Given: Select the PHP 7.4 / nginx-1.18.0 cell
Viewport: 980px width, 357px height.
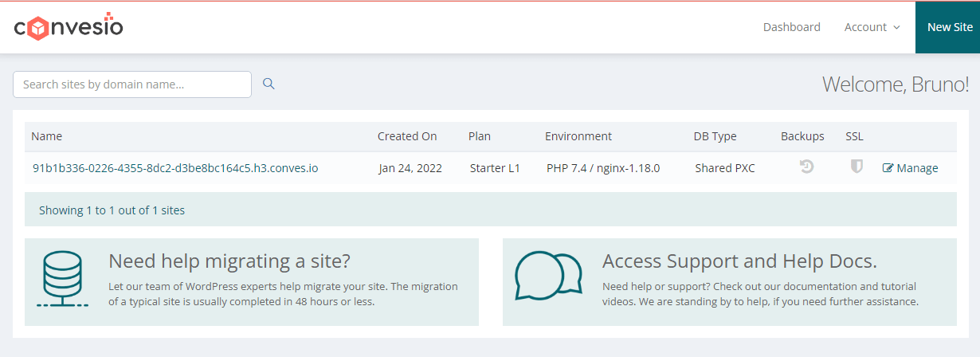Looking at the screenshot, I should [603, 168].
